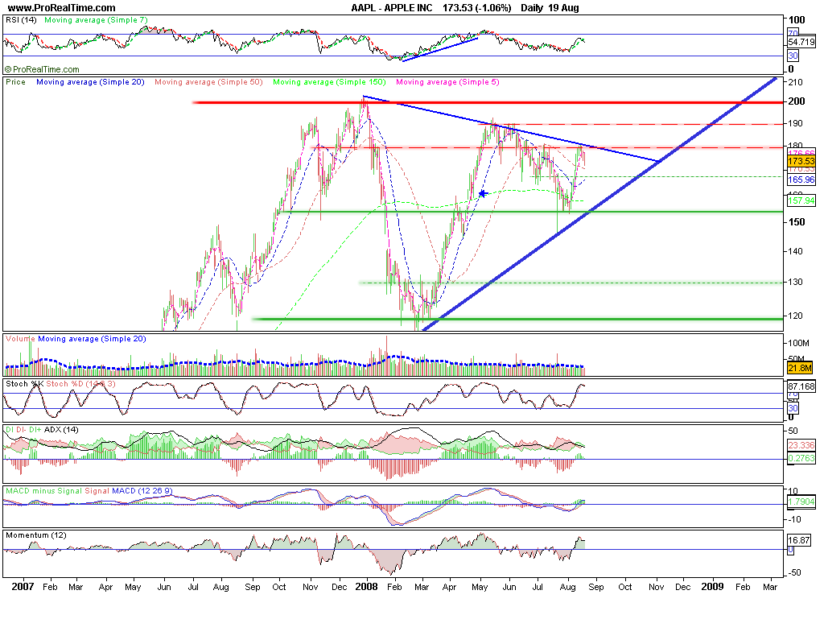Click the 190 price axis label
This screenshot has height=644, width=824.
point(796,123)
